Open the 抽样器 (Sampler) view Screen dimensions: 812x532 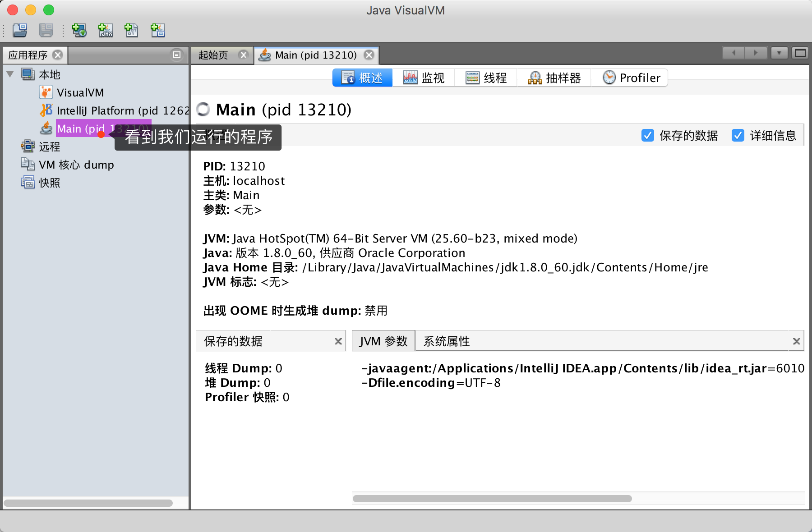pyautogui.click(x=554, y=77)
